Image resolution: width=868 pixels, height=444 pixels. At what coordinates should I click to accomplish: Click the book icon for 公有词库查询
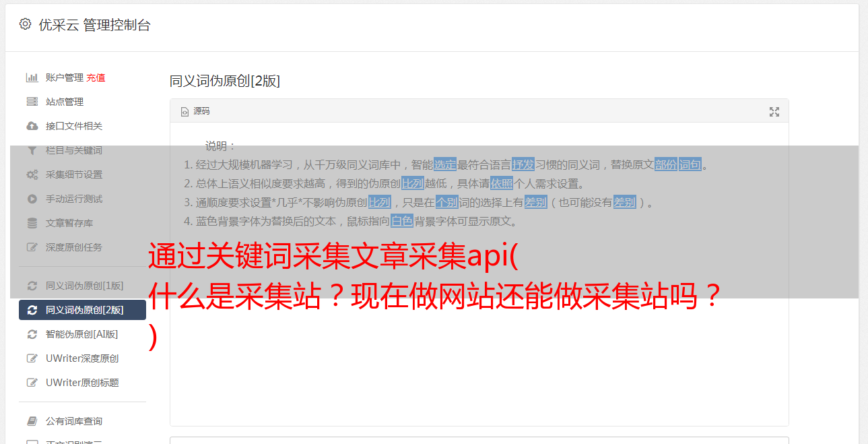32,421
